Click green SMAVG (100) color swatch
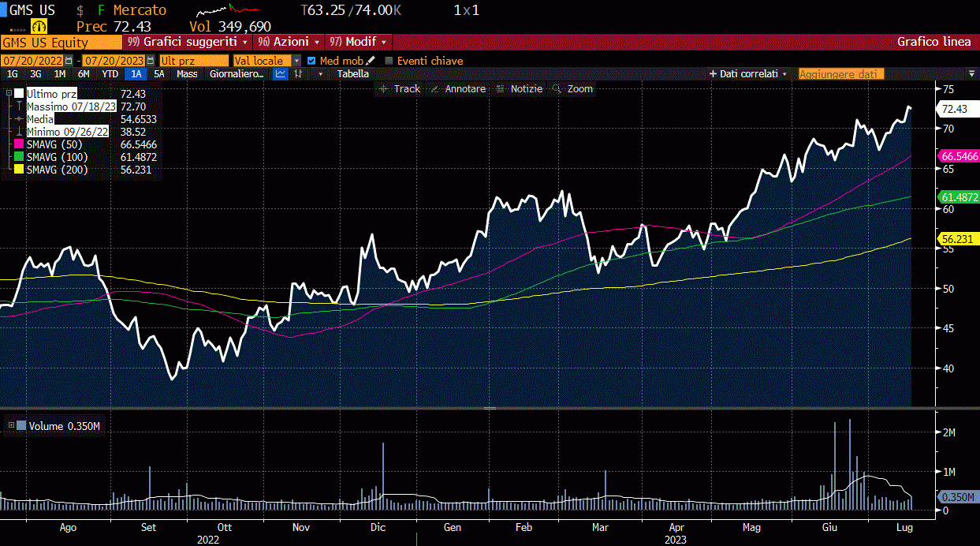The width and height of the screenshot is (980, 546). 20,157
